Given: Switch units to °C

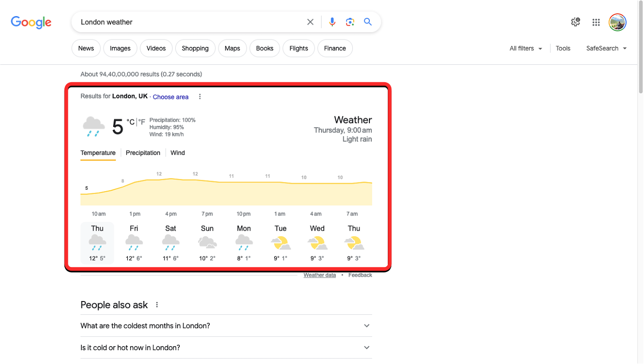Looking at the screenshot, I should point(131,122).
